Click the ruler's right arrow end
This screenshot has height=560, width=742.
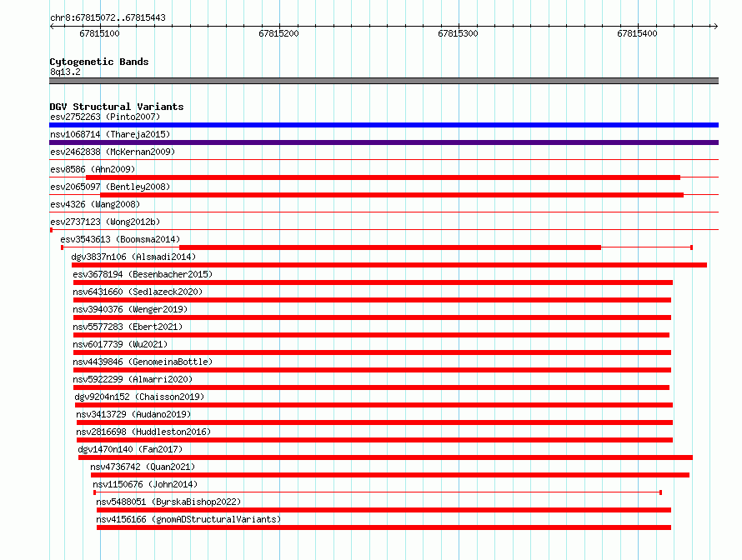click(715, 26)
